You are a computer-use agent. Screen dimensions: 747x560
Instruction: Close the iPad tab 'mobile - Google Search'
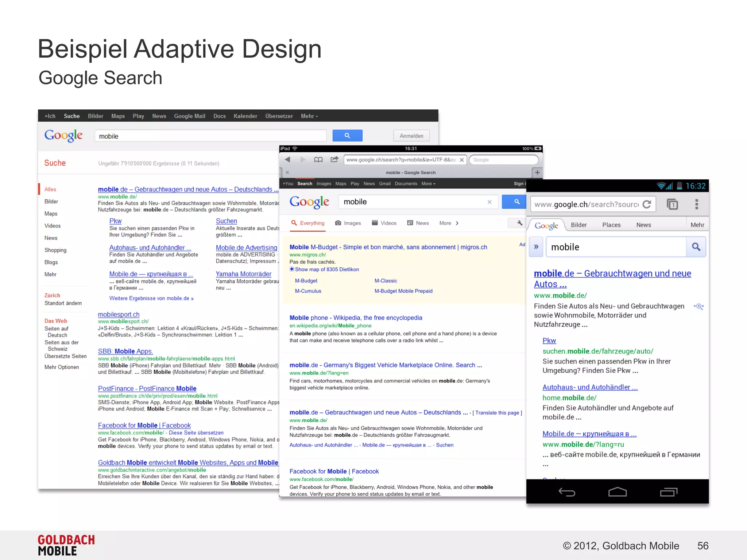pos(287,172)
